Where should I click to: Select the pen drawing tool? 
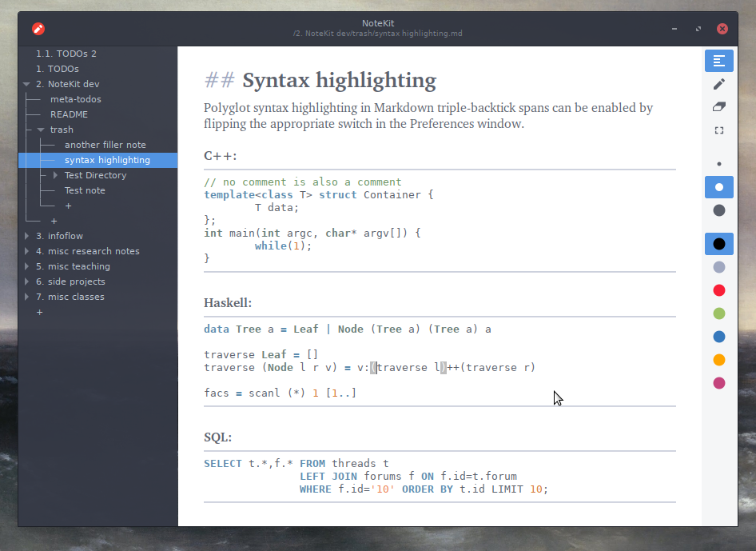(x=719, y=84)
